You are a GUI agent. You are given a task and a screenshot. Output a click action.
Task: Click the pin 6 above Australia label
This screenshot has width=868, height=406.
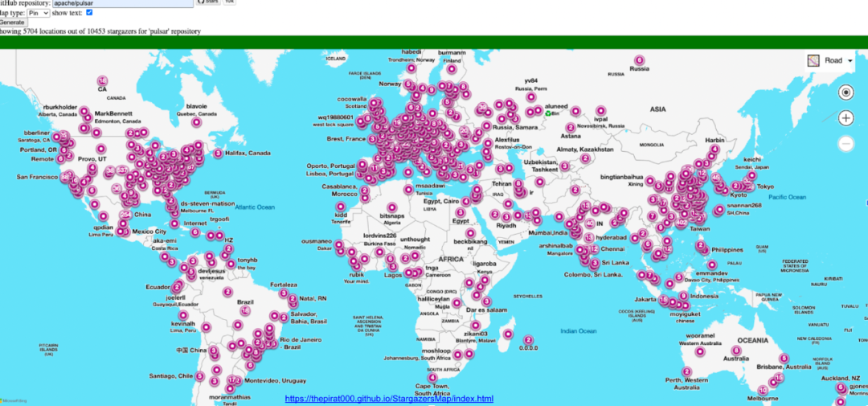click(735, 350)
